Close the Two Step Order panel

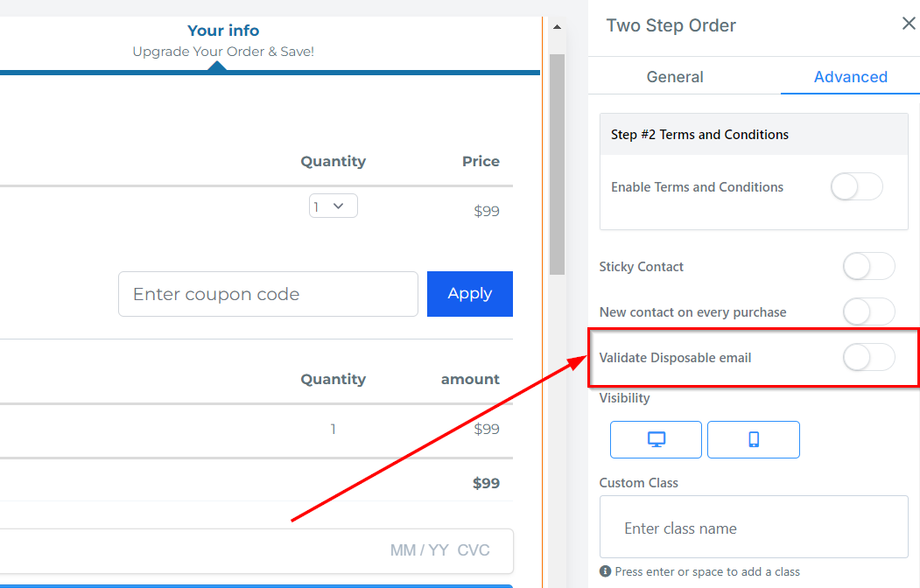tap(909, 24)
